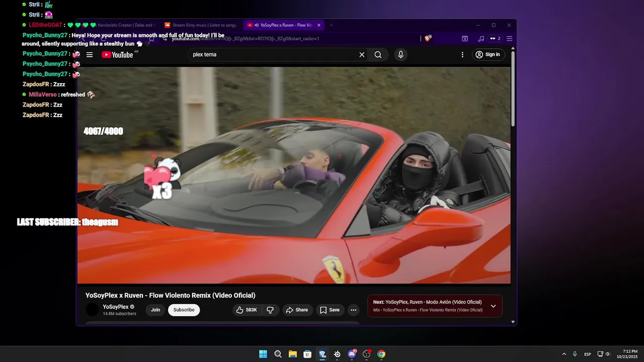644x362 pixels.
Task: Open a new browser tab
Action: 331,25
